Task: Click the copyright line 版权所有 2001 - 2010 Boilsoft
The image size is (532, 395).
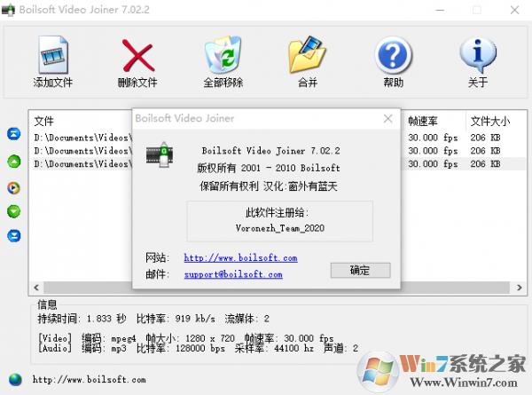Action: pos(269,168)
